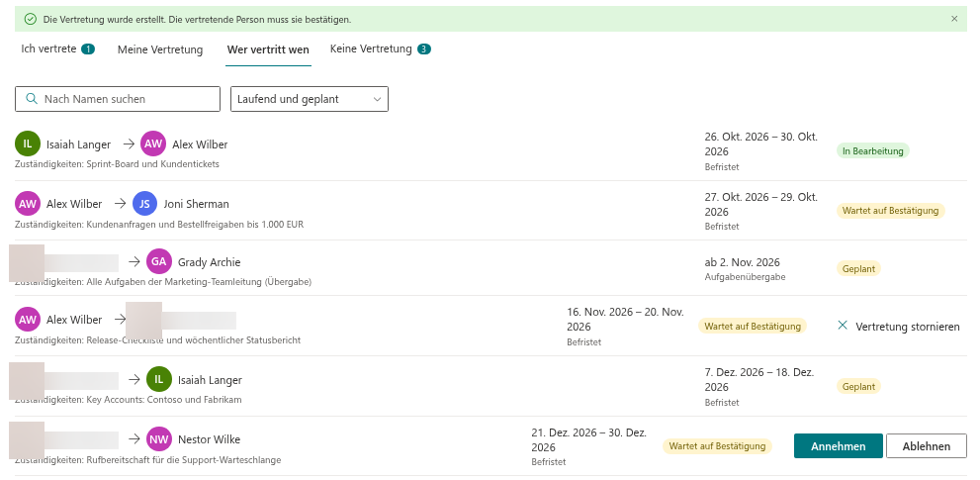The image size is (980, 480).
Task: Focus the Nach Namen suchen search field
Action: point(118,99)
